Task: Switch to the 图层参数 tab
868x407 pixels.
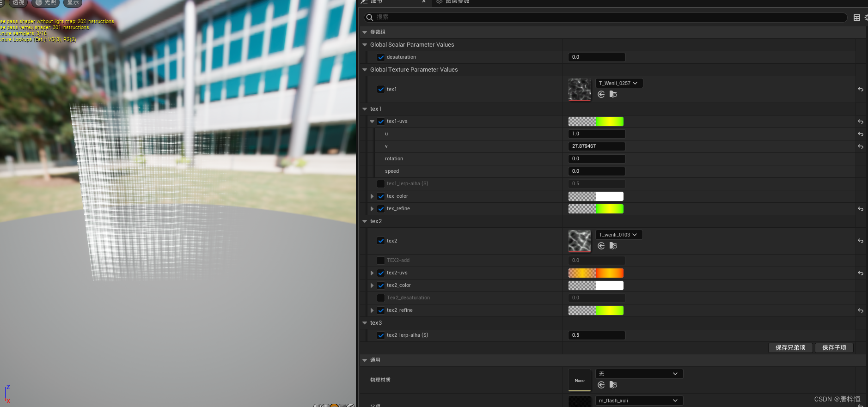Action: point(452,2)
